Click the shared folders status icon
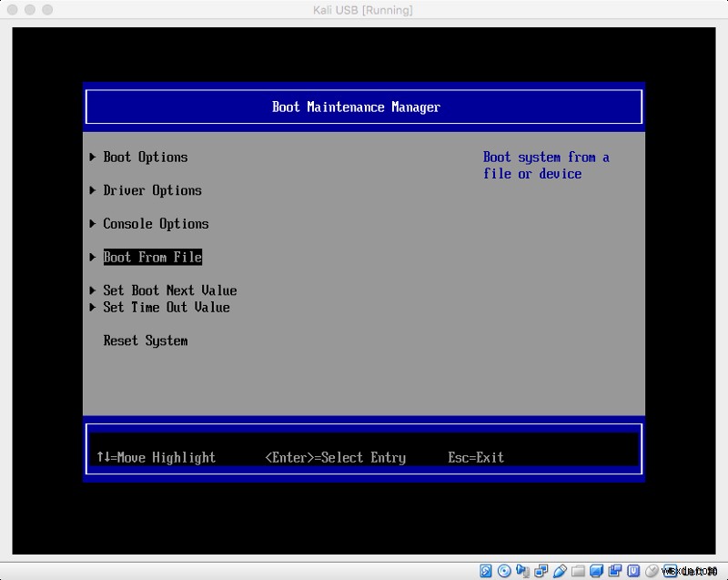This screenshot has height=580, width=728. [x=578, y=571]
